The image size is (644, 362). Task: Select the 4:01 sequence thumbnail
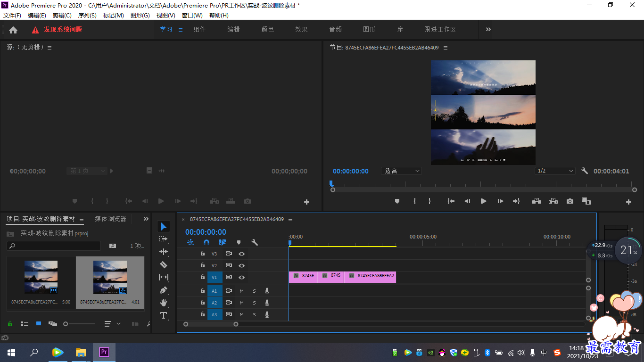point(110,283)
